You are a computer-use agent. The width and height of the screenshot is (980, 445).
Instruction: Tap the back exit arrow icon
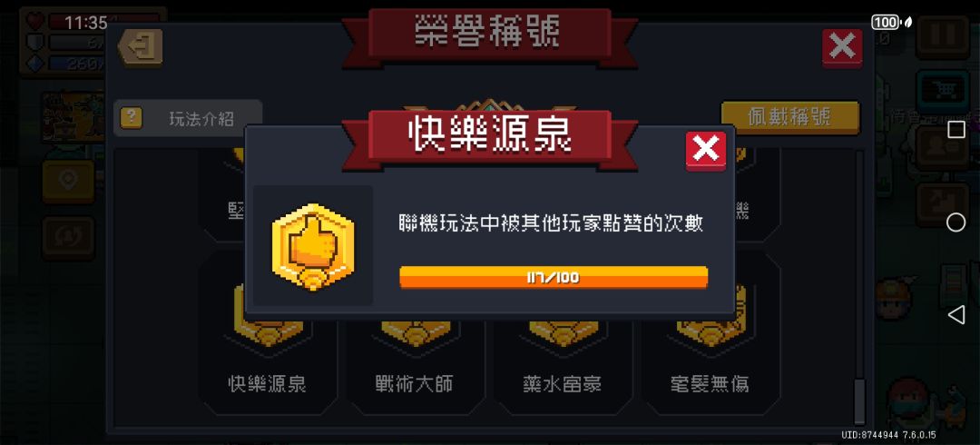pos(140,46)
